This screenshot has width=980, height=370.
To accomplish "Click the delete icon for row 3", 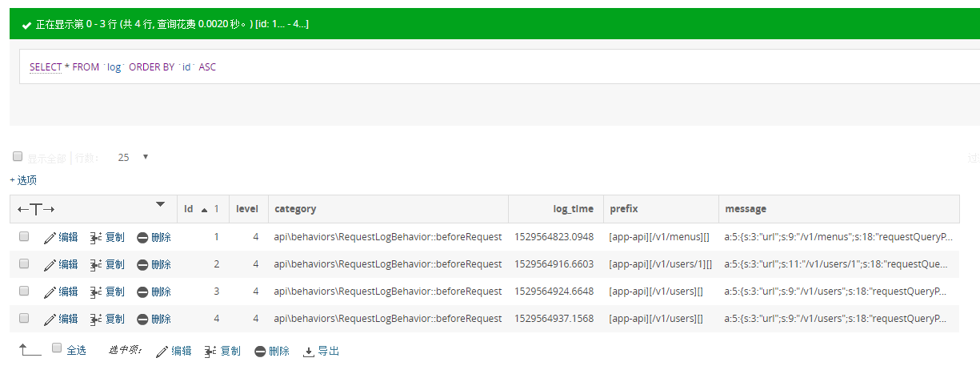I will click(x=142, y=292).
